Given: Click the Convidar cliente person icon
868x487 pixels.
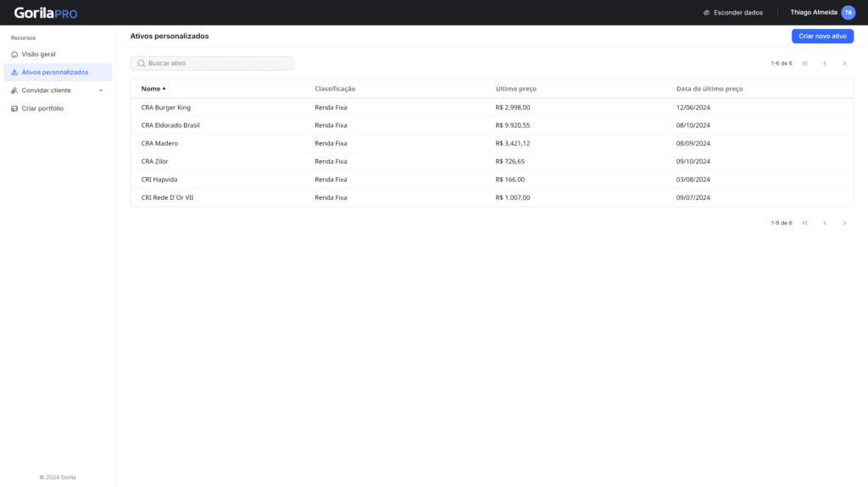Looking at the screenshot, I should [x=14, y=91].
